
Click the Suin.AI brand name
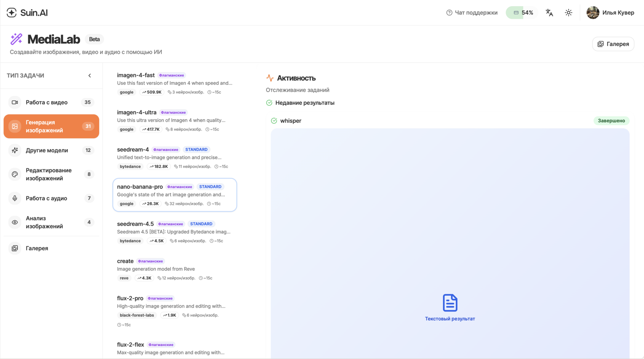click(x=34, y=13)
